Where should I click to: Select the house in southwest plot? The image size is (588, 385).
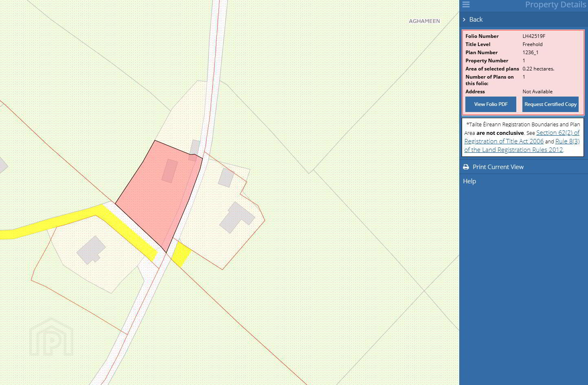pos(91,250)
